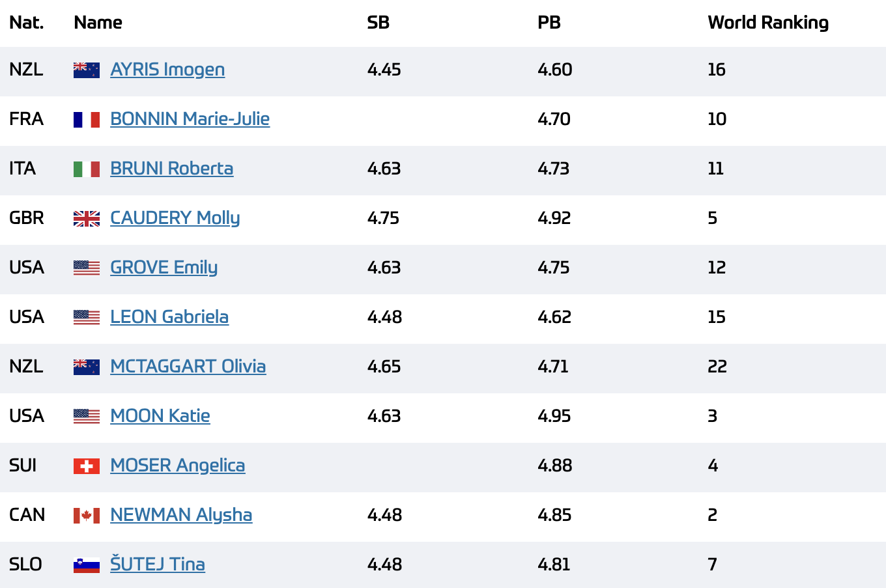Click the World Ranking column header
The image size is (886, 588).
[x=768, y=23]
